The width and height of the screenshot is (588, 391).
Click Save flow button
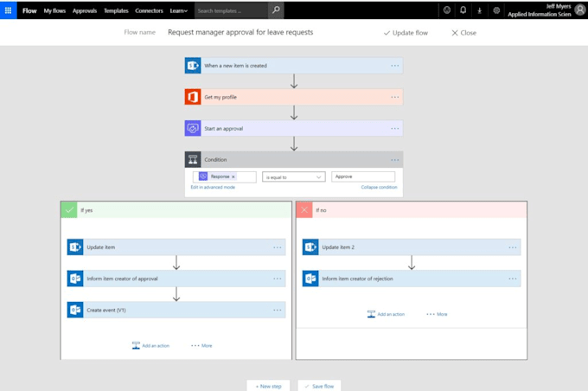(x=319, y=386)
